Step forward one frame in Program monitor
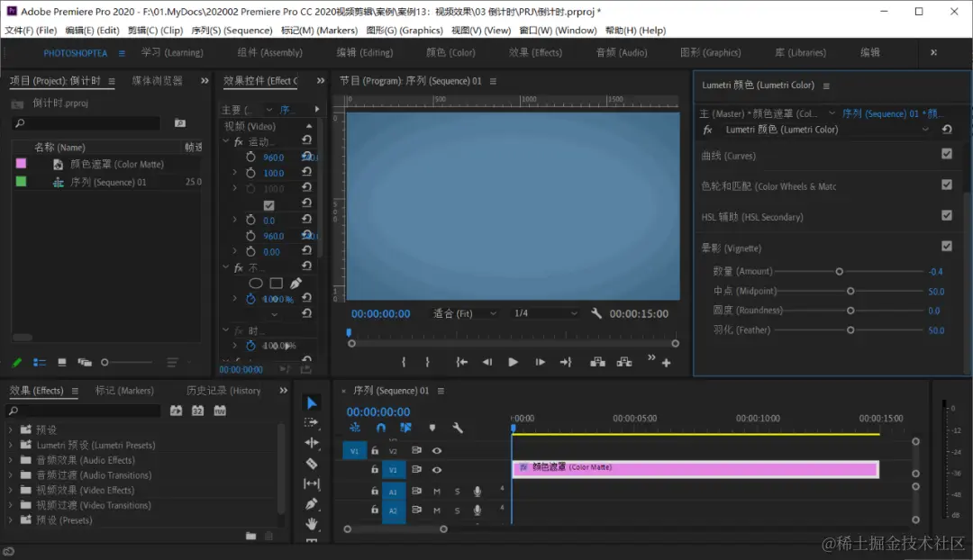Screen dimensions: 973x560 540,362
